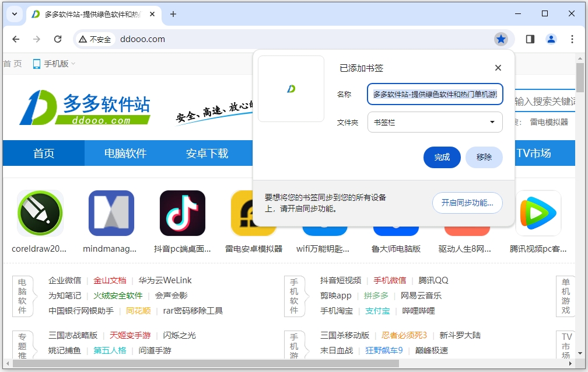This screenshot has height=372, width=588.
Task: Open the 支付宝 link
Action: 377,311
